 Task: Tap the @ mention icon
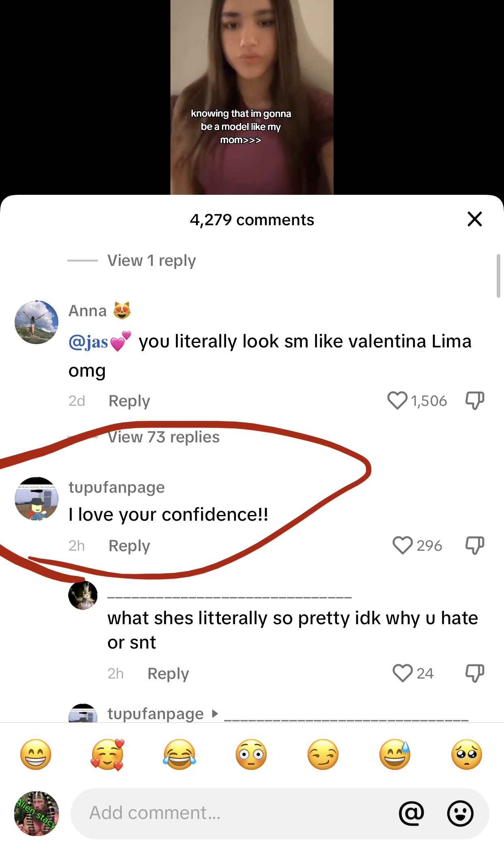point(411,813)
